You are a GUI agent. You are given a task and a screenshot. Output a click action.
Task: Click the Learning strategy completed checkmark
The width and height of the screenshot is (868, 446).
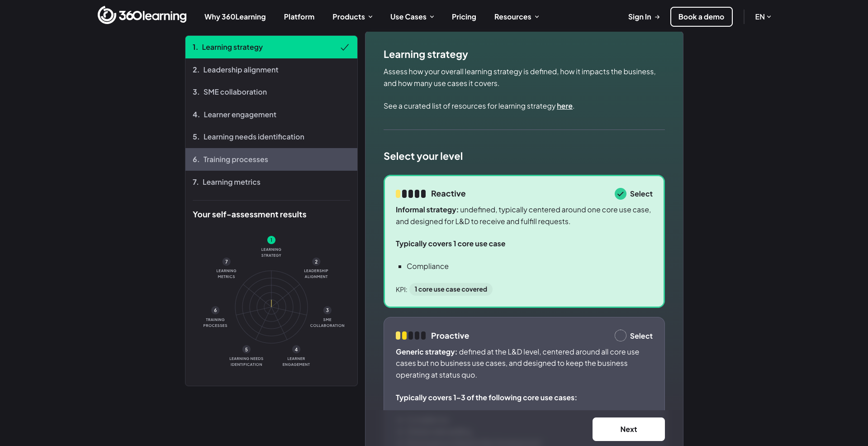point(345,47)
